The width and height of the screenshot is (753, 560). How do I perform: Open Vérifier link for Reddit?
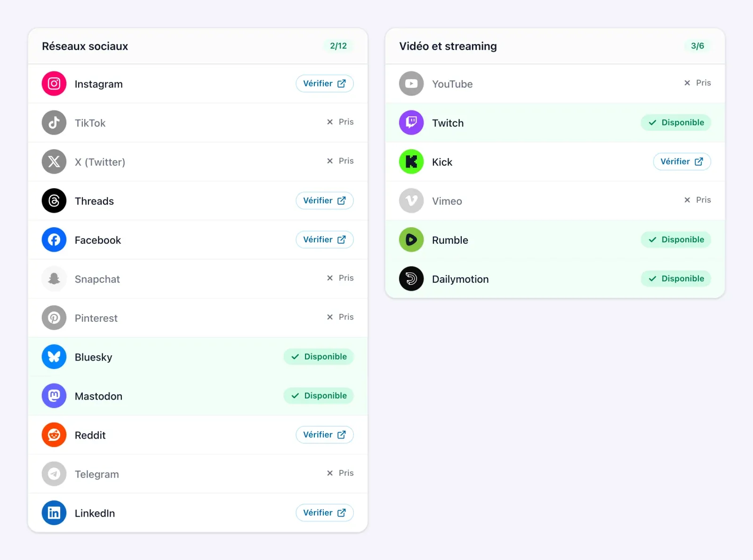(x=325, y=435)
